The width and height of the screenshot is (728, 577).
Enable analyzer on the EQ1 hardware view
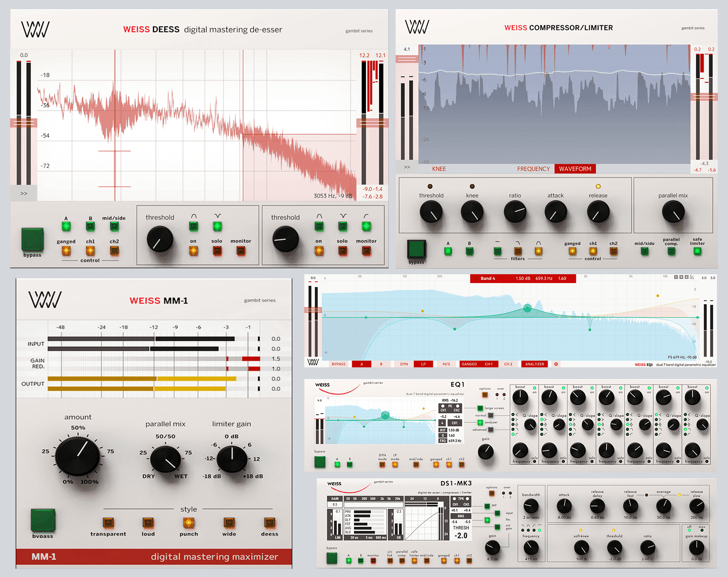[x=480, y=423]
